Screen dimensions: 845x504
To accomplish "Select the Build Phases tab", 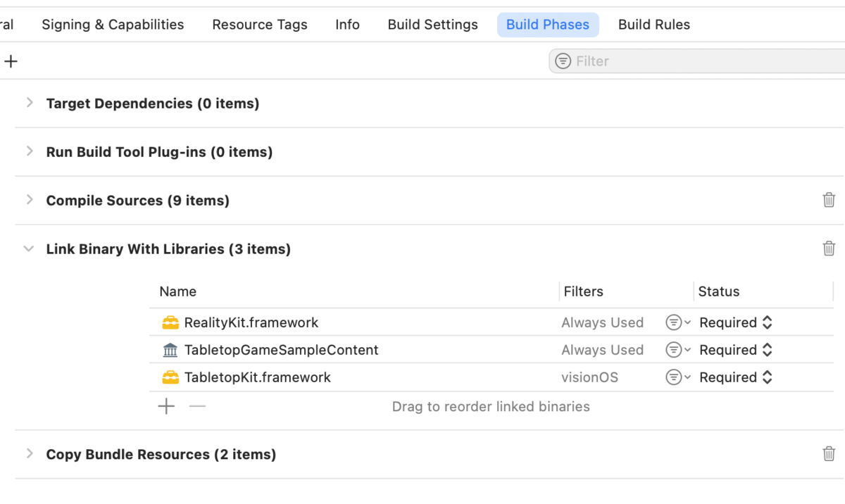I will coord(548,25).
